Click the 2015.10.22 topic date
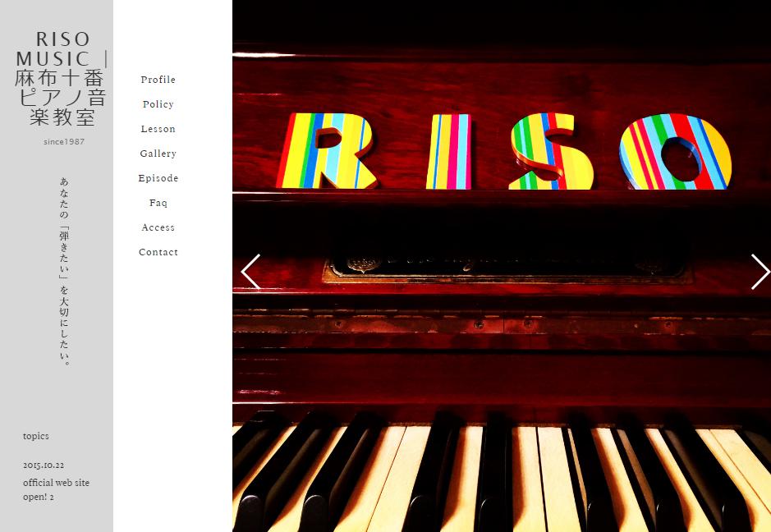Screen dimensions: 771x532 [44, 465]
